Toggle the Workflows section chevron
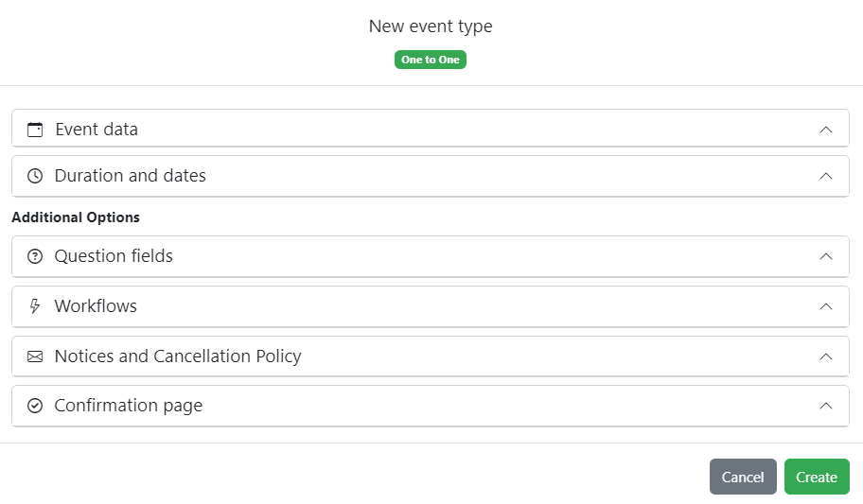This screenshot has width=863, height=504. [x=825, y=306]
